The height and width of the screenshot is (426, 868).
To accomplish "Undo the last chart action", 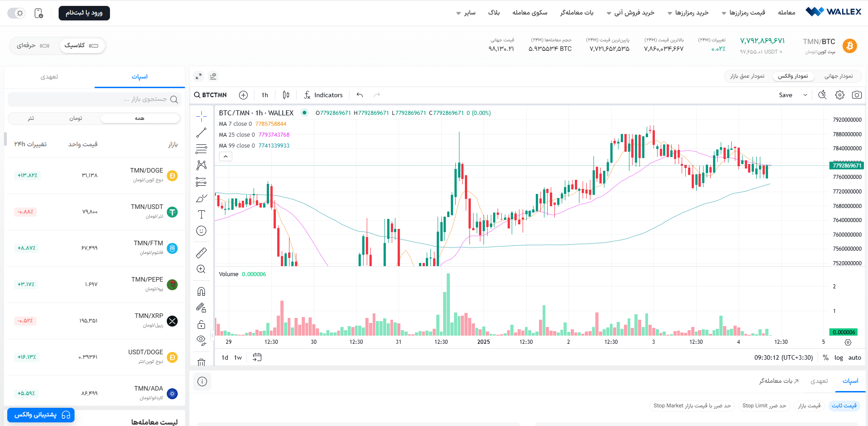I will point(360,95).
